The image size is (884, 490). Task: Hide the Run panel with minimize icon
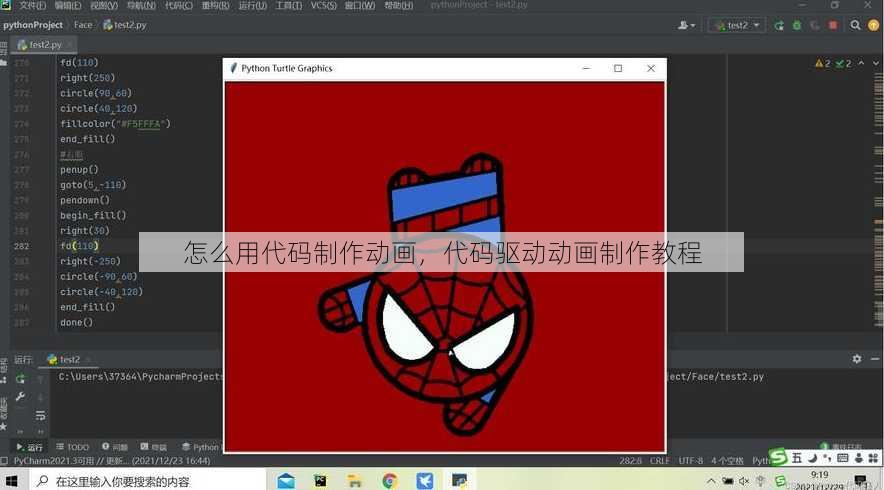[x=875, y=359]
